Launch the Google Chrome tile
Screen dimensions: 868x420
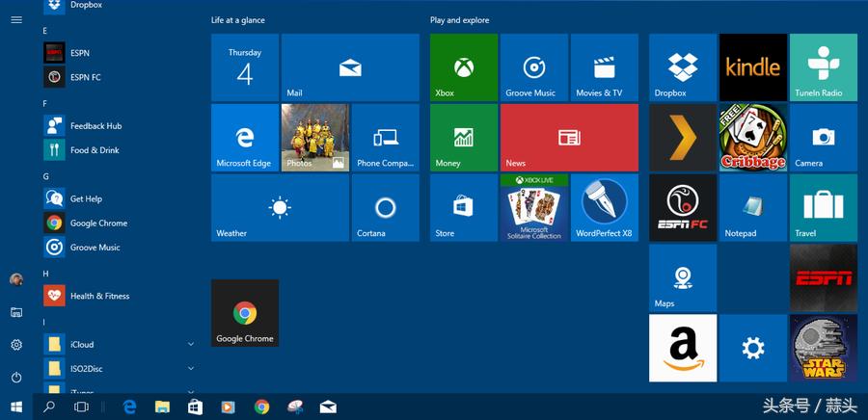[245, 313]
